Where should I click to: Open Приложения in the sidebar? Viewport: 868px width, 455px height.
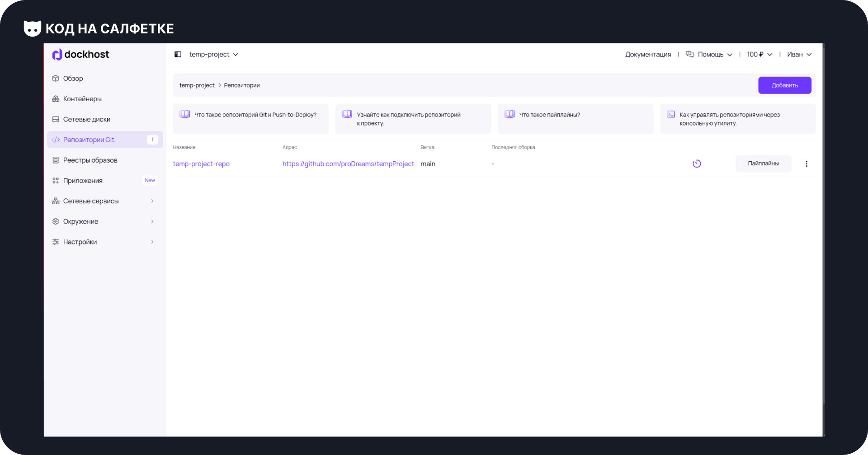point(105,181)
